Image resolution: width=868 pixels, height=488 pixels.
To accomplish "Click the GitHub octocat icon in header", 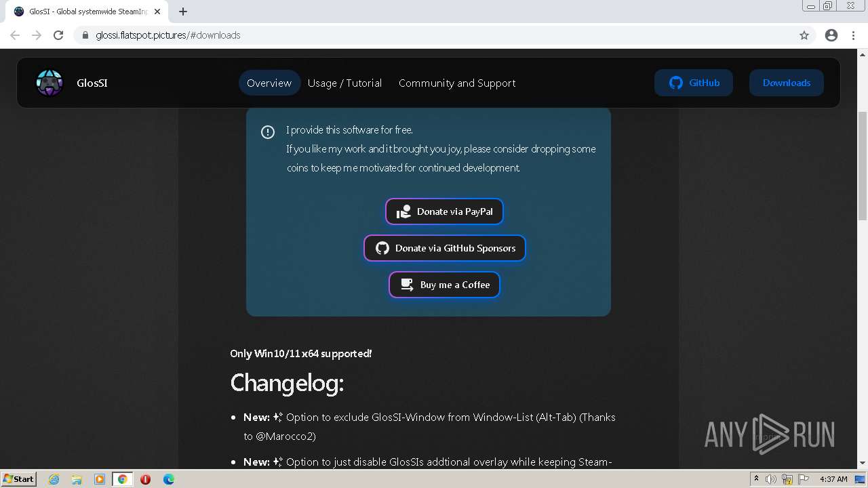I will pyautogui.click(x=675, y=83).
